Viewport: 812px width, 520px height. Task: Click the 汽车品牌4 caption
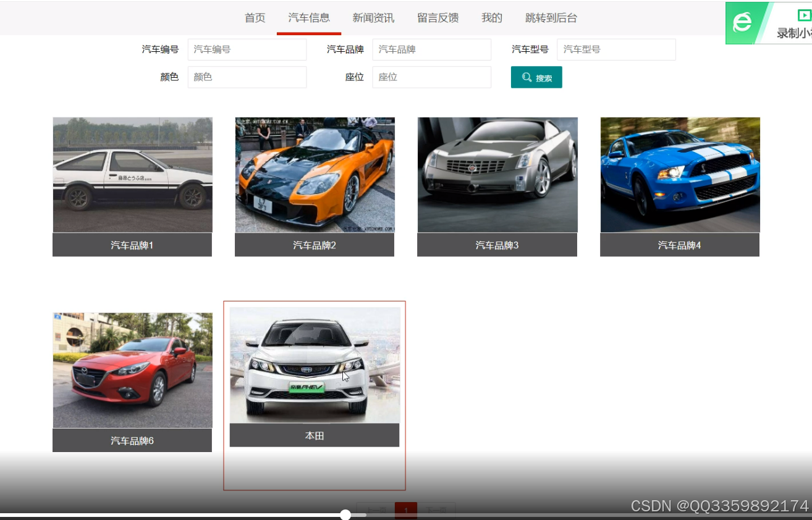680,245
